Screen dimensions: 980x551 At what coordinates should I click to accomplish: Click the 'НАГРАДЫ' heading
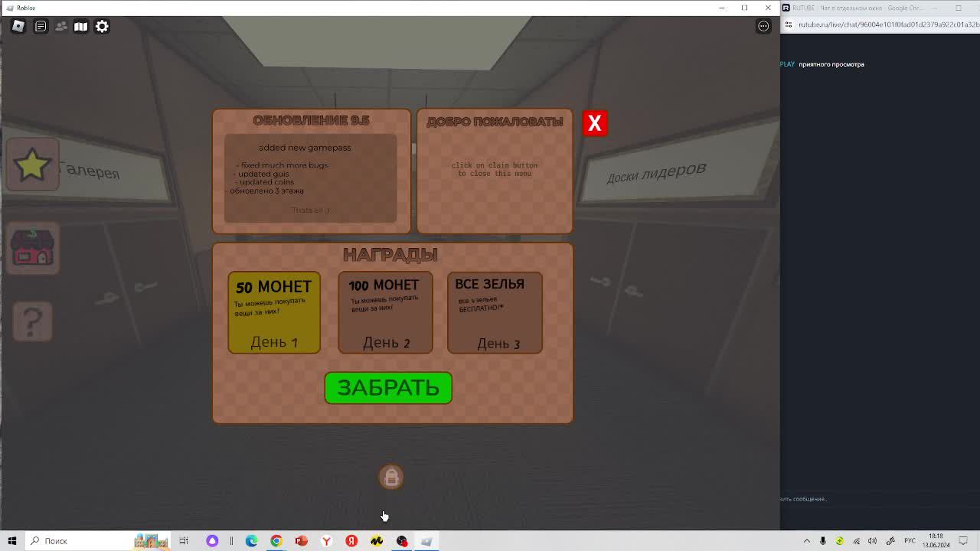[390, 254]
